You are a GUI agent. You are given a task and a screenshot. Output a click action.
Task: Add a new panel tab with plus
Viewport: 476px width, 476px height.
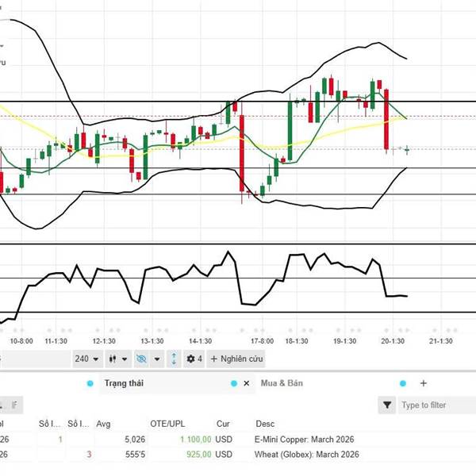[424, 383]
